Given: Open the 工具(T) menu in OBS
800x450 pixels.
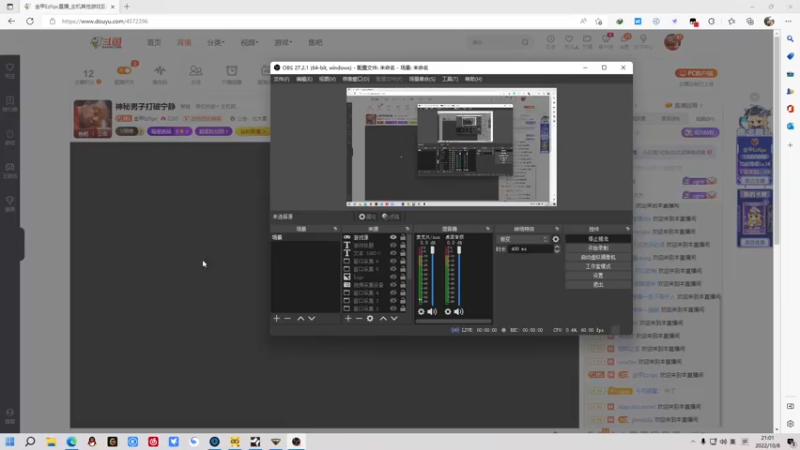Looking at the screenshot, I should pos(450,79).
